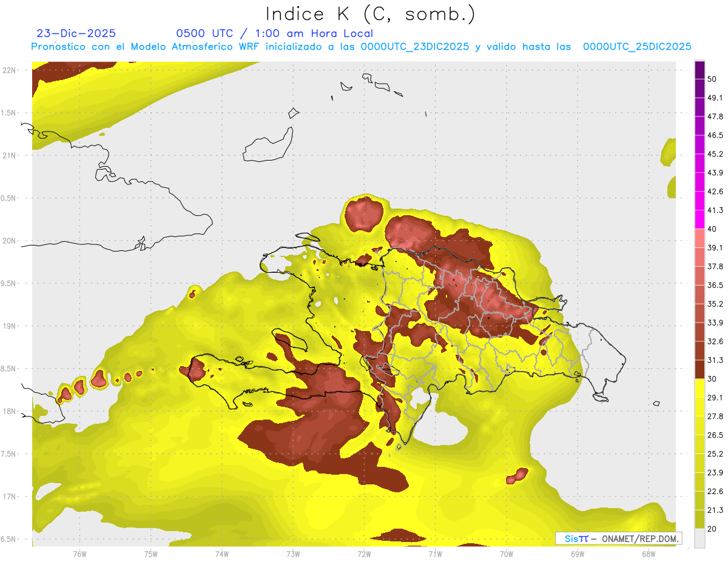The width and height of the screenshot is (728, 562).
Task: Click the "Indice K (C, somb.)" title
Action: tap(371, 14)
